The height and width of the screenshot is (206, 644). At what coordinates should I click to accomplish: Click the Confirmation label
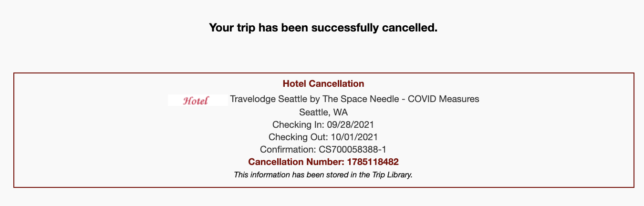288,150
